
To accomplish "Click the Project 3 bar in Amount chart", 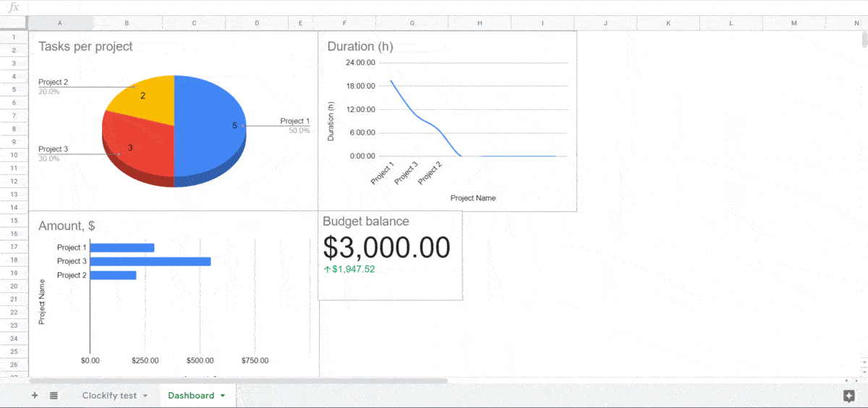I will (150, 261).
